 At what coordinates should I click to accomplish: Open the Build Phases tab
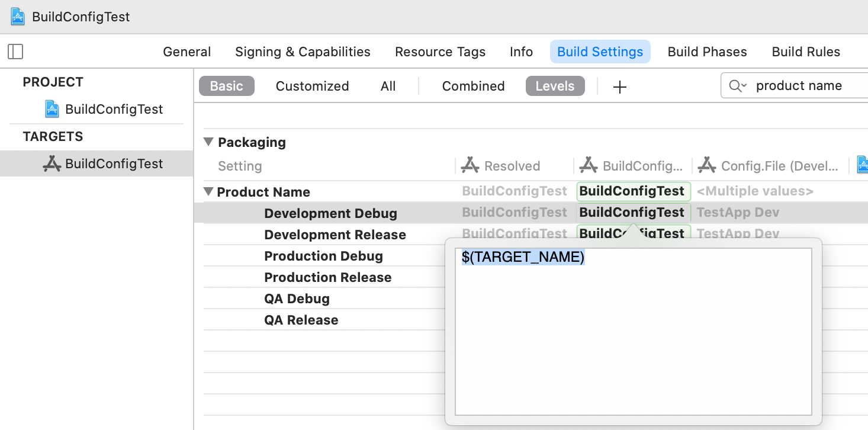707,52
